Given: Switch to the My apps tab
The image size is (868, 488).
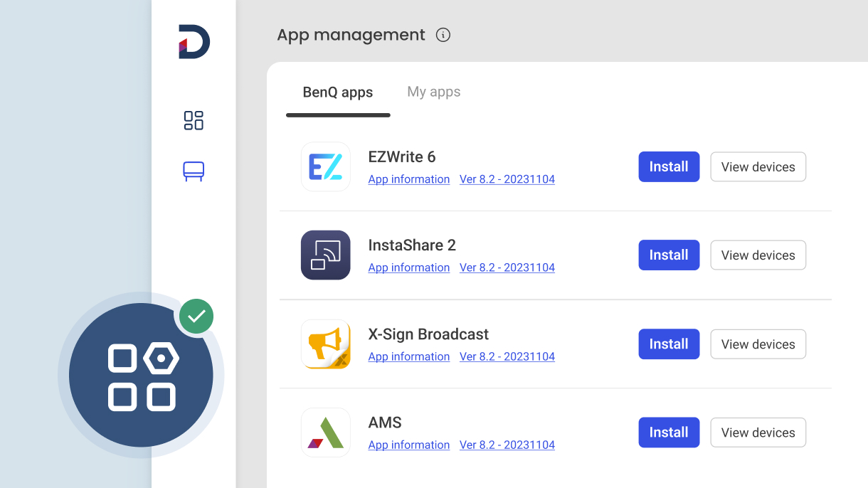Looking at the screenshot, I should click(x=433, y=91).
